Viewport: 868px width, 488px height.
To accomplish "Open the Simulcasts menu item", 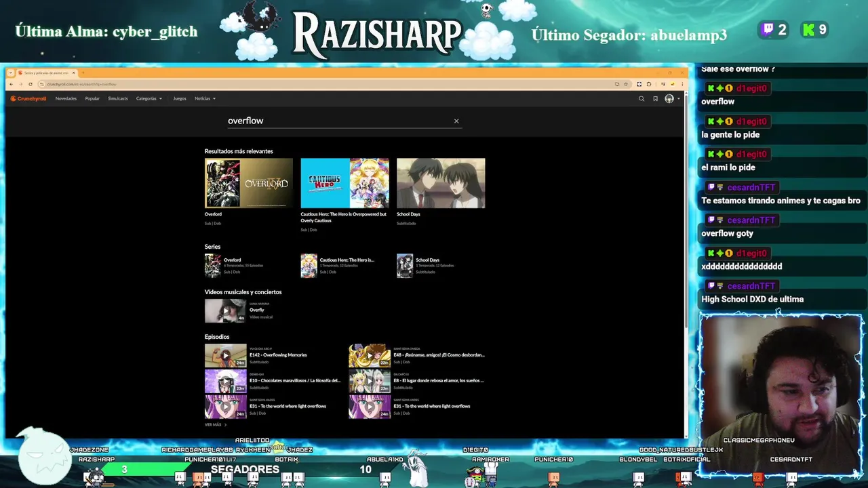I will [118, 99].
